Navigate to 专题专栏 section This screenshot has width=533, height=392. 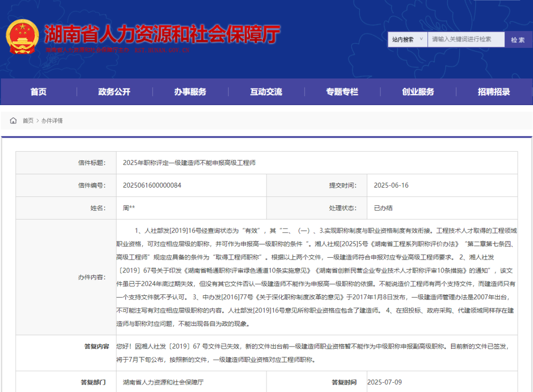click(342, 92)
